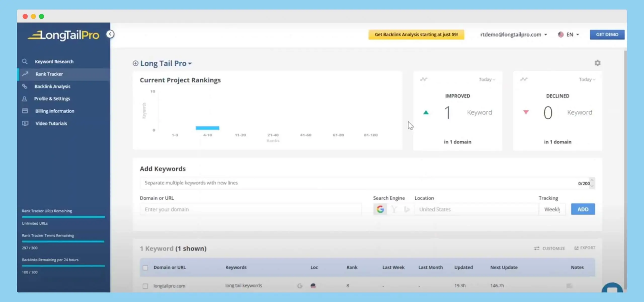Select the Keyword Research magnifier icon
644x302 pixels.
point(25,61)
